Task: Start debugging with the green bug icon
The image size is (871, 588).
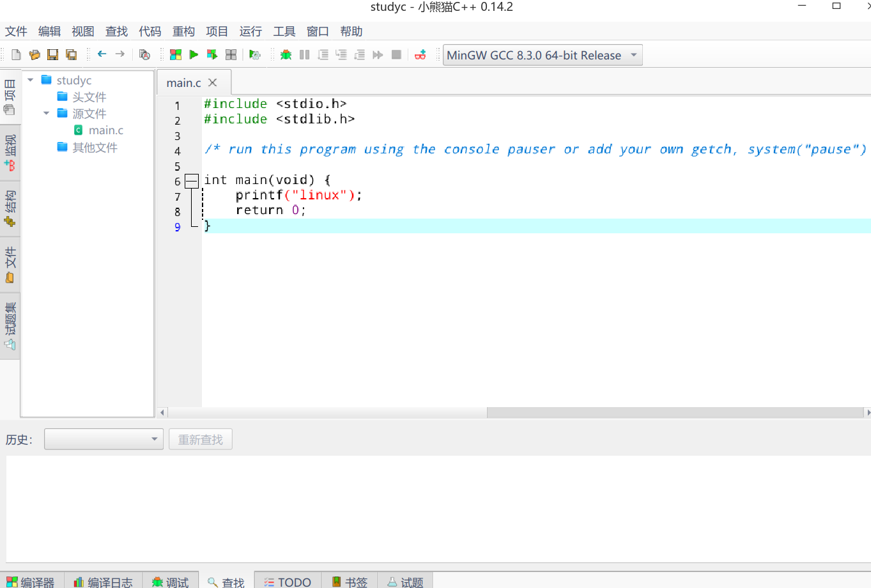Action: tap(286, 55)
